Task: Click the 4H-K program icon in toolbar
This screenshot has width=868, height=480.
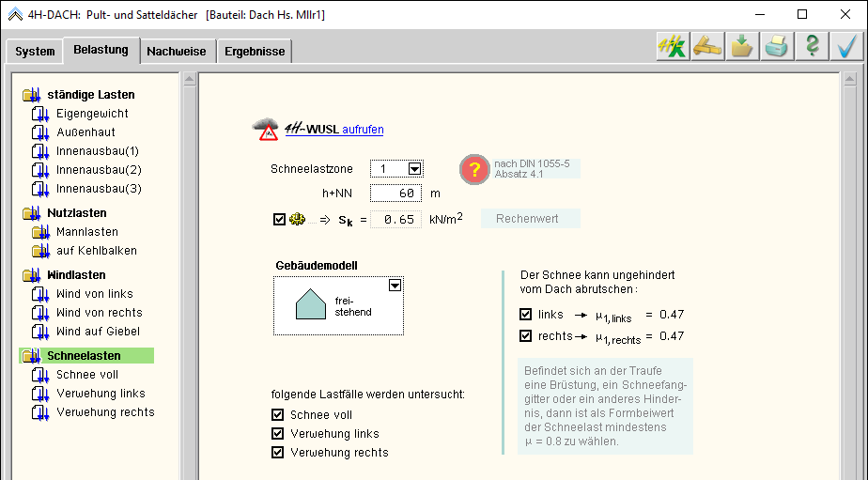Action: tap(672, 47)
